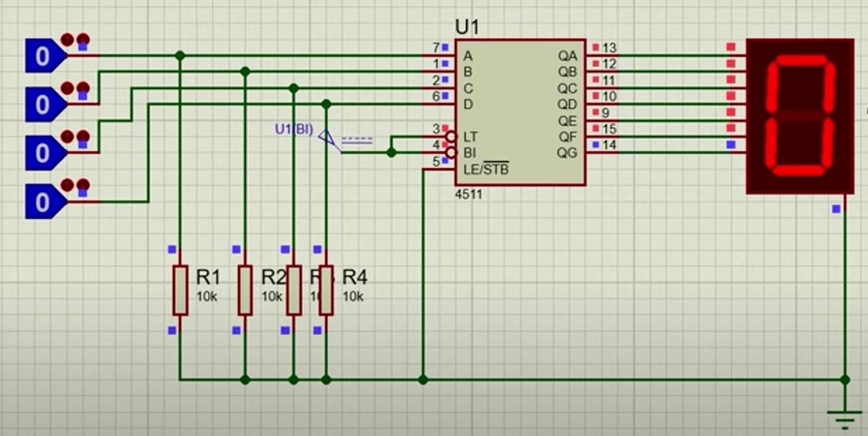Click the LT pin bubble on U1
This screenshot has height=436, width=868.
450,137
